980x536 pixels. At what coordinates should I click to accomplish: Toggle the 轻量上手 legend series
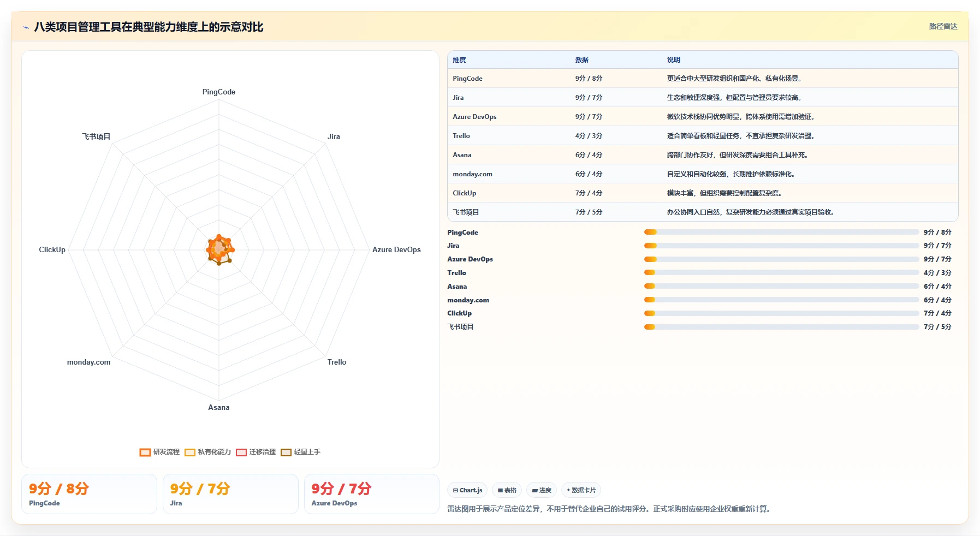[x=300, y=452]
